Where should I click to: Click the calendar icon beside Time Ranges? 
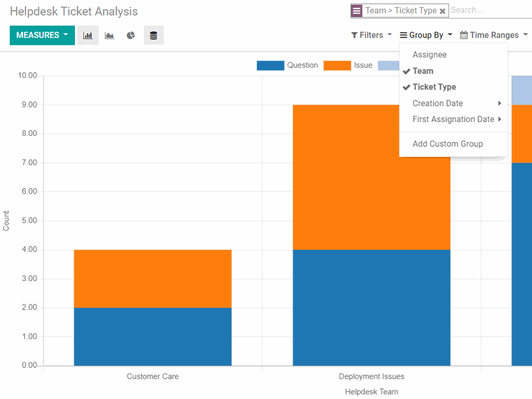click(463, 35)
